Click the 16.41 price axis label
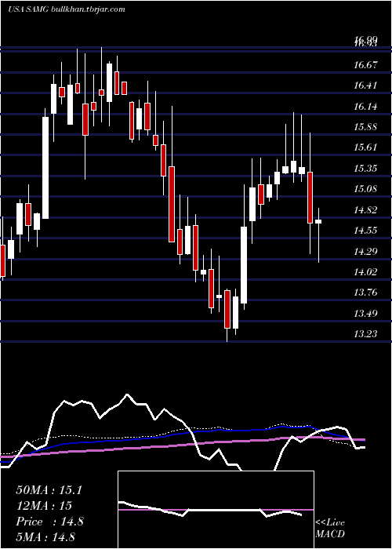The height and width of the screenshot is (549, 392). (366, 85)
